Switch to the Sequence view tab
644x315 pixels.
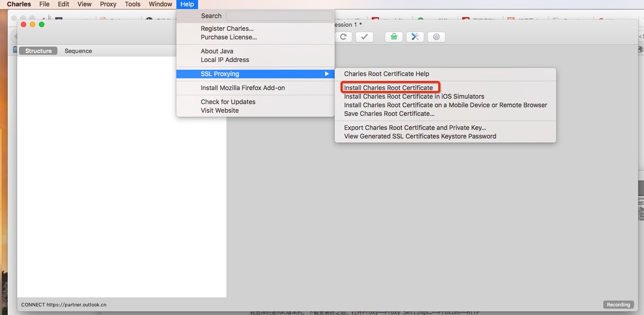(78, 51)
